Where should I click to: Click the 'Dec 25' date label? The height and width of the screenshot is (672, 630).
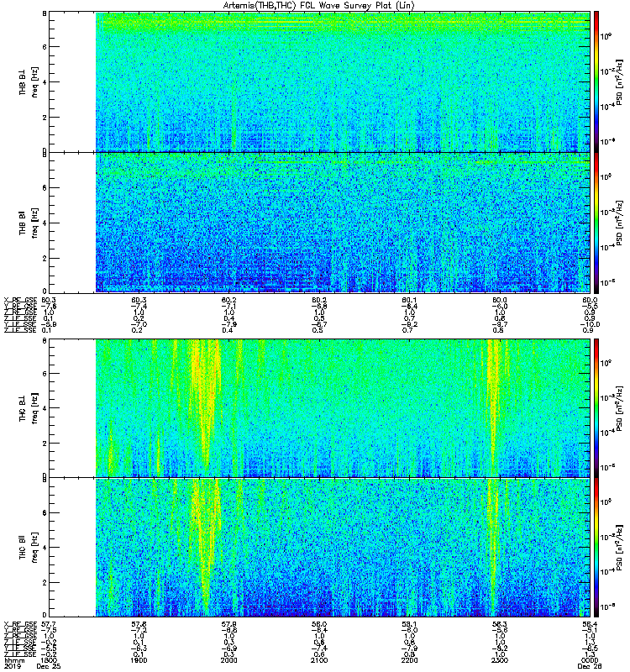(x=49, y=666)
